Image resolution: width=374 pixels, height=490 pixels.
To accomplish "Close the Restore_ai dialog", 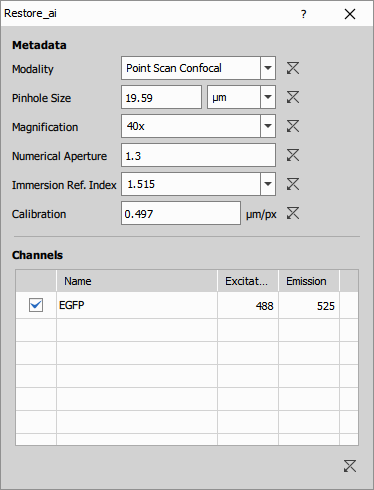I will pyautogui.click(x=350, y=14).
